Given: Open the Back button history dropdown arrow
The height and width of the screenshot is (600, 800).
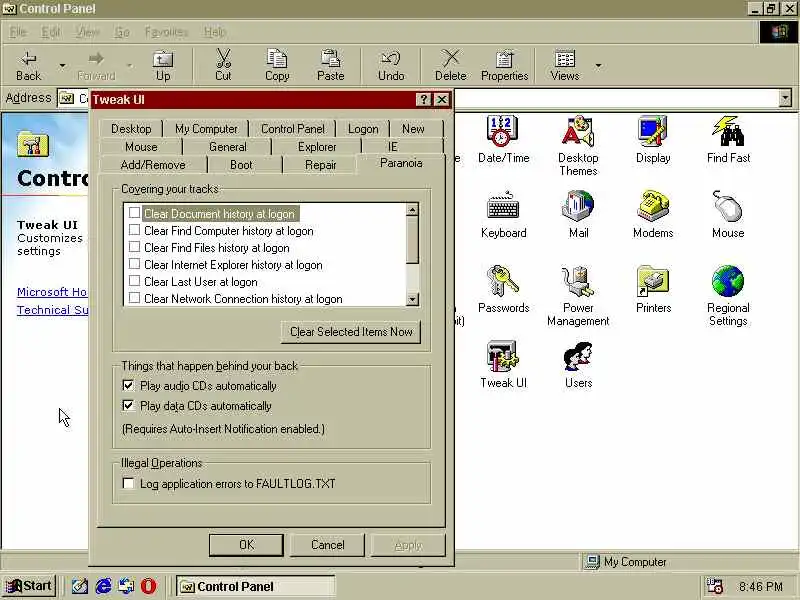Looking at the screenshot, I should pos(62,66).
